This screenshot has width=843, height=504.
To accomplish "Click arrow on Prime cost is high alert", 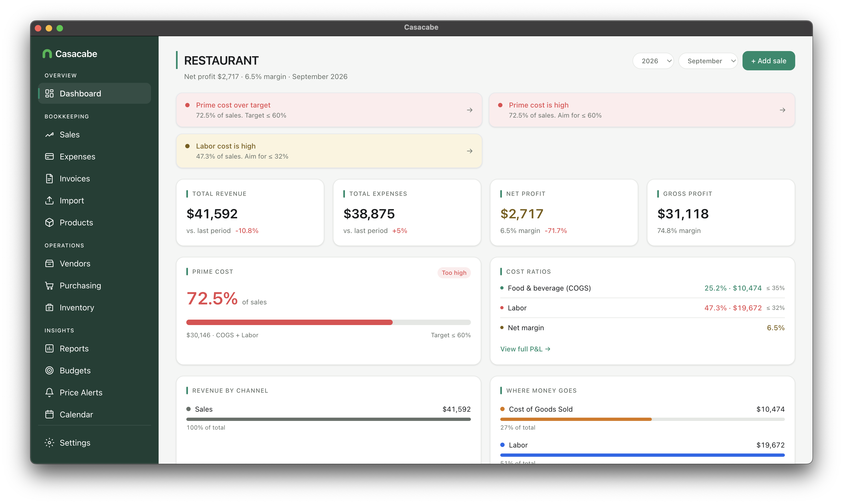I will (782, 110).
